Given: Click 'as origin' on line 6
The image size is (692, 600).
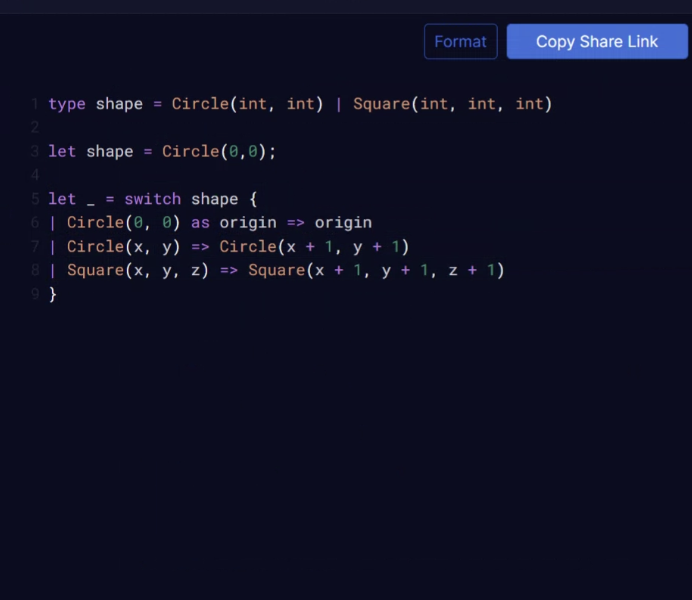Looking at the screenshot, I should pos(234,223).
